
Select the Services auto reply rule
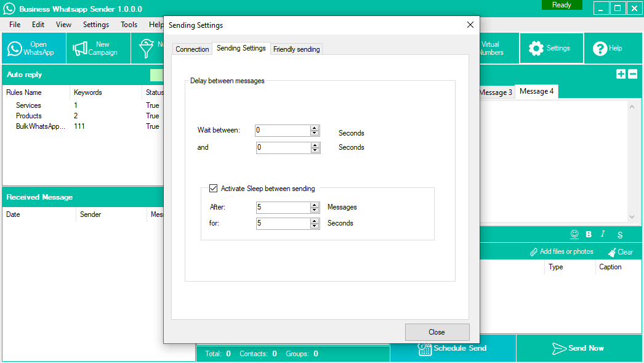coord(28,105)
